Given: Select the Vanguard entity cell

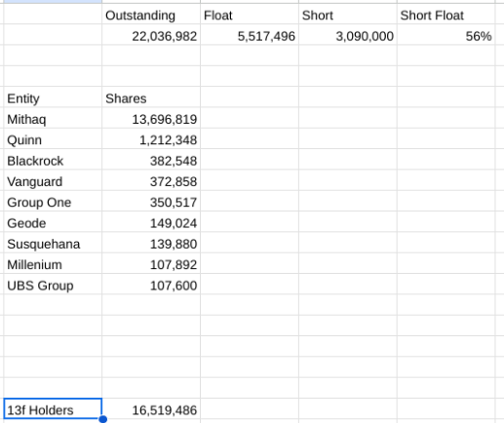Looking at the screenshot, I should (x=53, y=180).
